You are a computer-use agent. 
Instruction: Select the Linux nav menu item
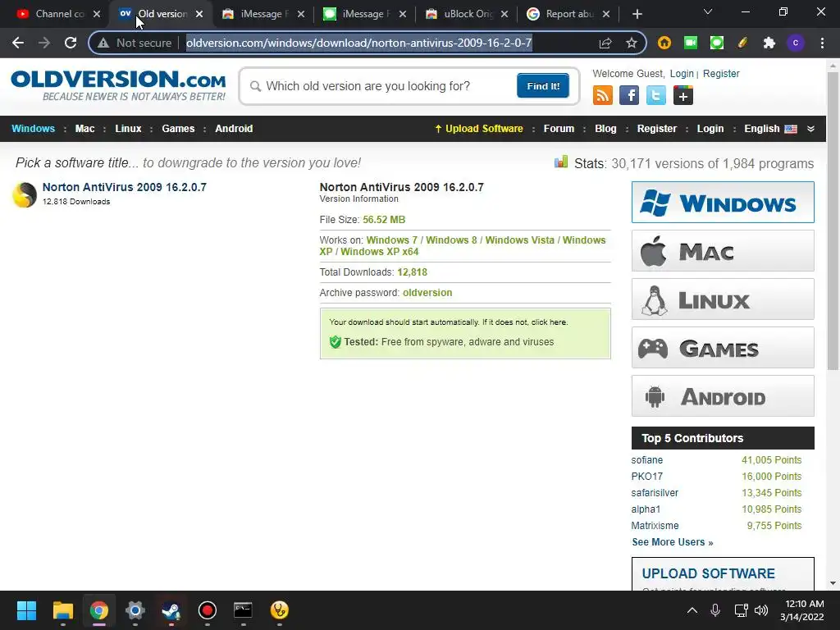pos(128,129)
